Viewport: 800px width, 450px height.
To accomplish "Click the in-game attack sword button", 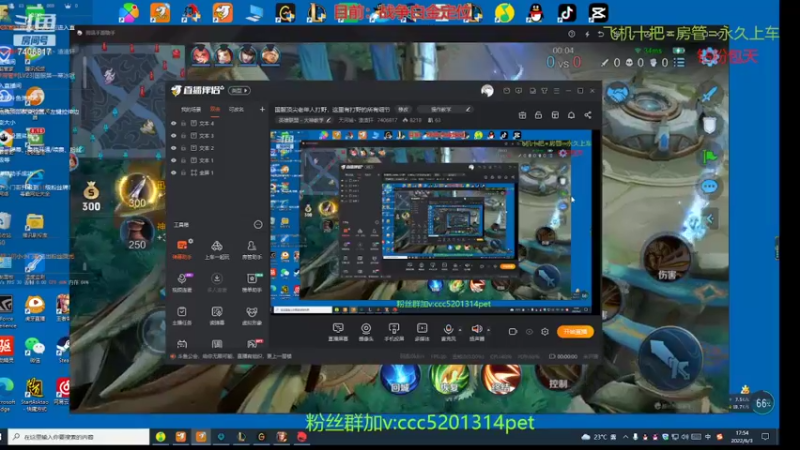I will (670, 360).
